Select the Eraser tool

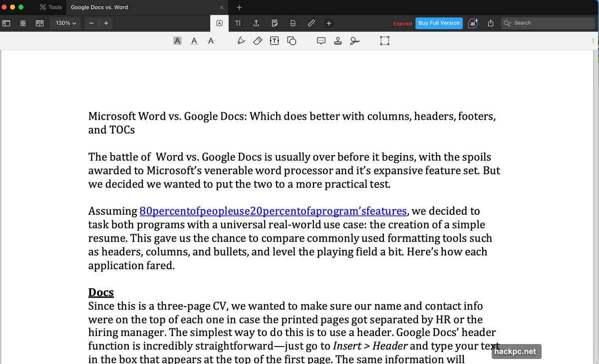[258, 40]
